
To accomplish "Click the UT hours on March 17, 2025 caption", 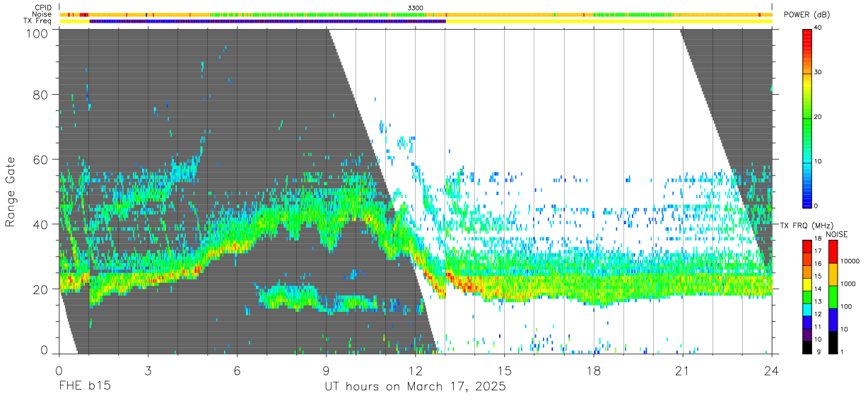I will click(415, 387).
